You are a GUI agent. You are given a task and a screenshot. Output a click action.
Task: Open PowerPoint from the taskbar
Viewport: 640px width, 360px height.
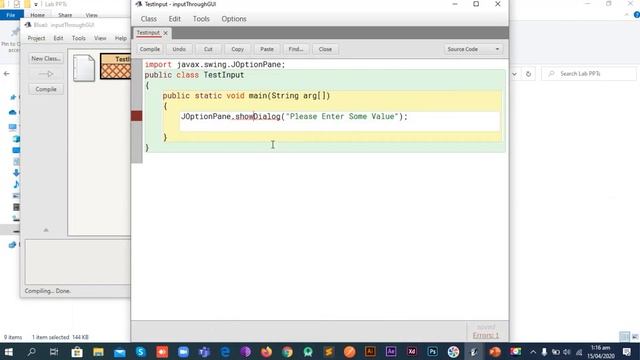coord(495,351)
